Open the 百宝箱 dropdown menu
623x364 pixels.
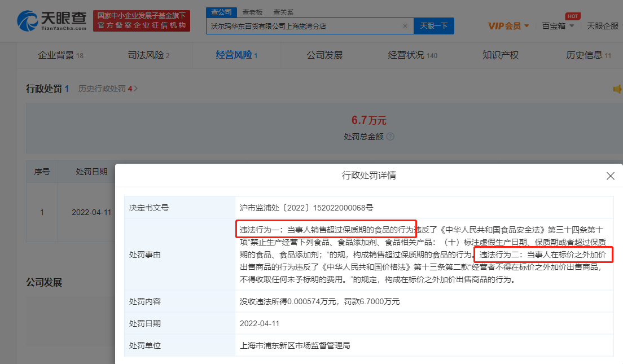click(558, 26)
